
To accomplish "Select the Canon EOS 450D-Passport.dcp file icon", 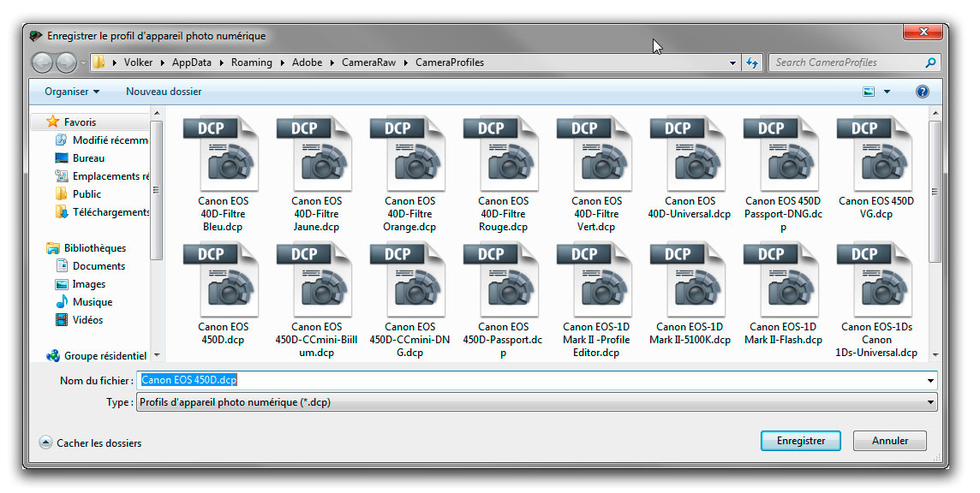I will pos(503,279).
